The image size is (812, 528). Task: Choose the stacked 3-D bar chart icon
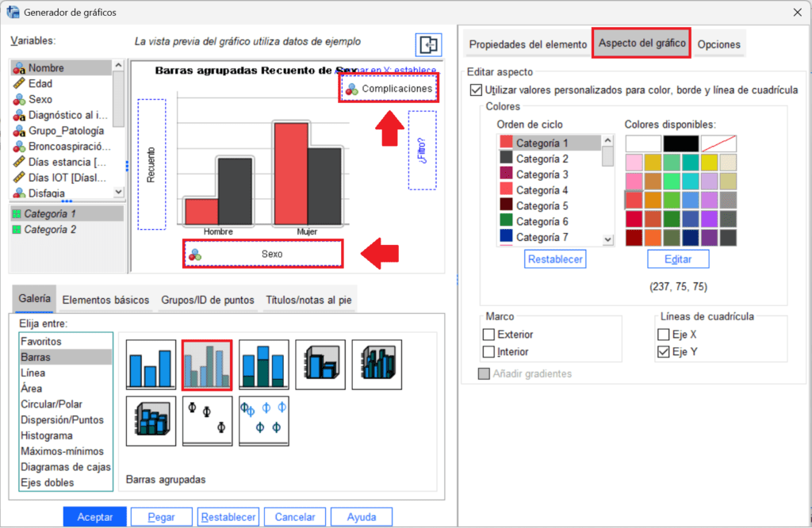tap(150, 421)
